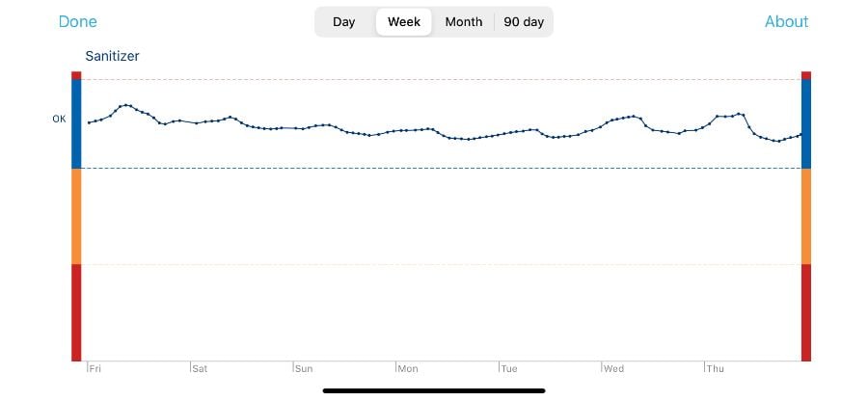This screenshot has width=868, height=401.
Task: Click the Sun marker on time axis
Action: 303,368
